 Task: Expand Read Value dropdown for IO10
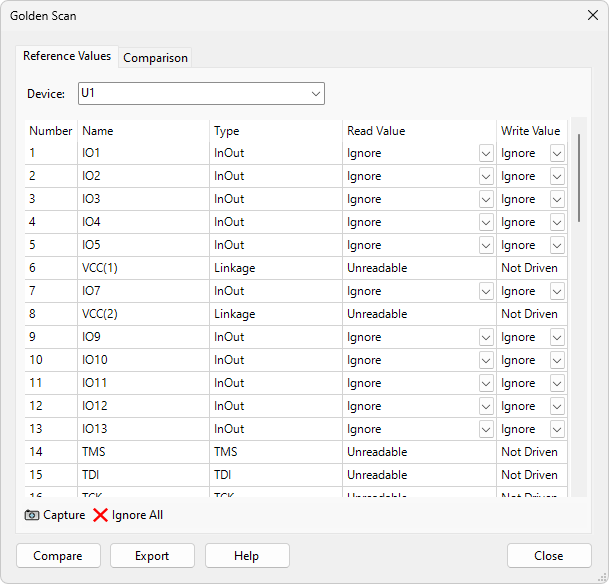pos(486,361)
